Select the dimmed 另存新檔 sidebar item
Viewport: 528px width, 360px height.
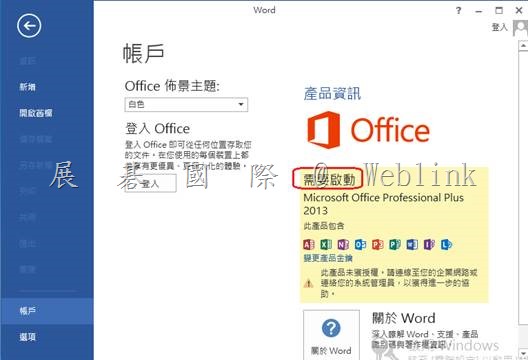pos(36,165)
